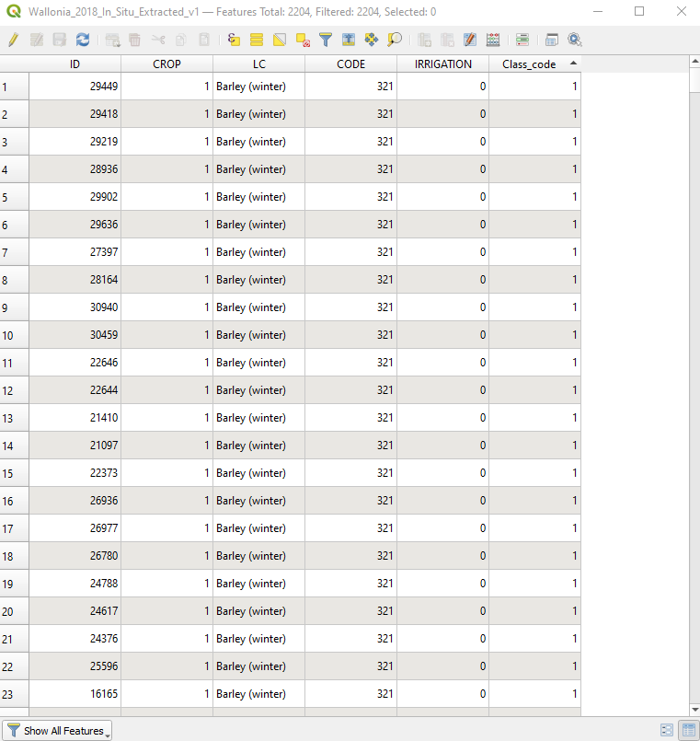Image resolution: width=700 pixels, height=741 pixels.
Task: Click the vertical scrollbar down arrow
Action: [694, 710]
